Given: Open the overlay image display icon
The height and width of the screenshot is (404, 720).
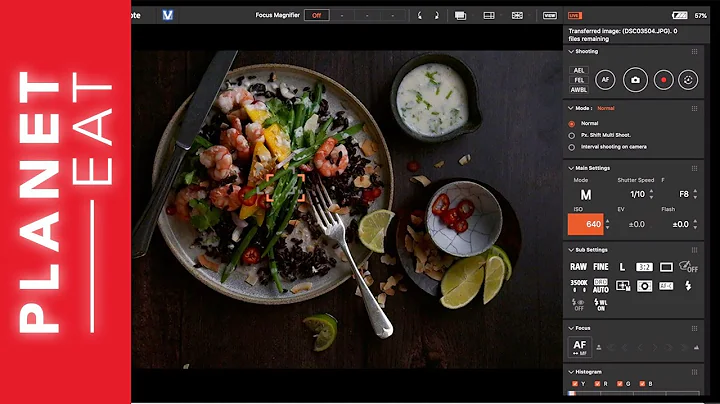Looking at the screenshot, I should 460,16.
